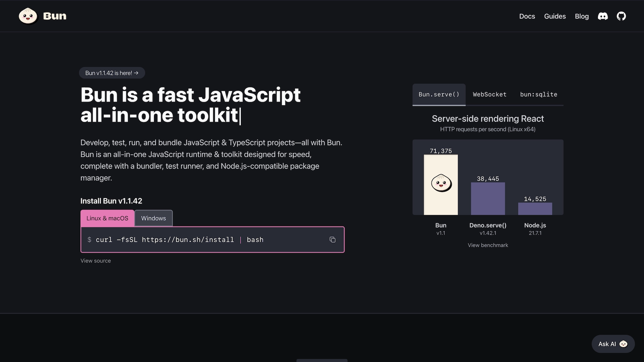The image size is (644, 362).
Task: Switch to the Windows install tab
Action: (x=154, y=218)
